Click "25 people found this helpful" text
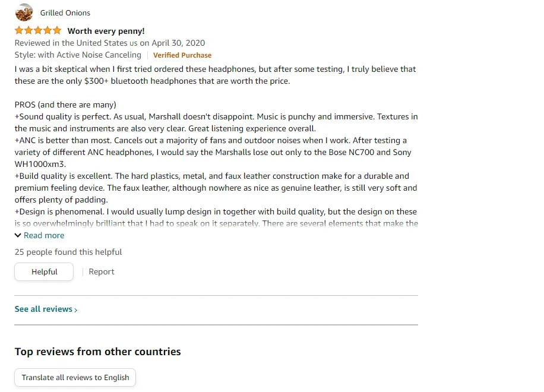The image size is (544, 392). [x=68, y=252]
